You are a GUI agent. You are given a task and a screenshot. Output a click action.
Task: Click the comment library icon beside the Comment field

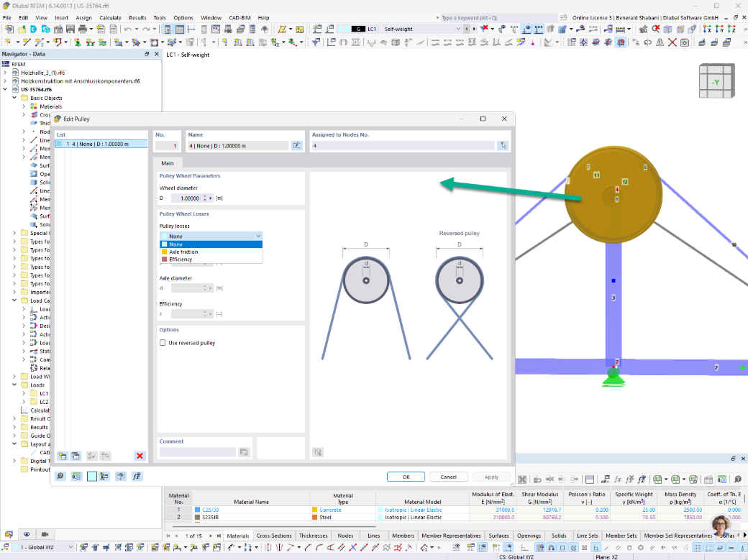[244, 451]
